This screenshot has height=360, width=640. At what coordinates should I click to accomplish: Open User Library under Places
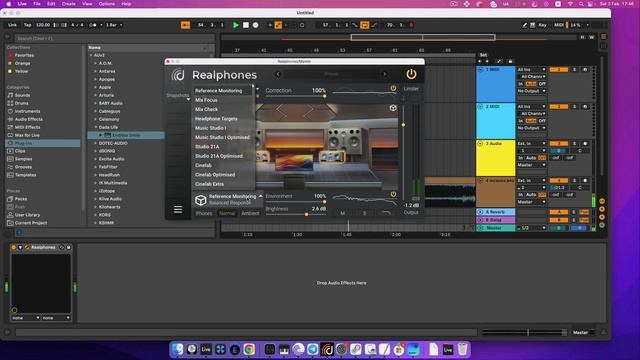coord(27,215)
